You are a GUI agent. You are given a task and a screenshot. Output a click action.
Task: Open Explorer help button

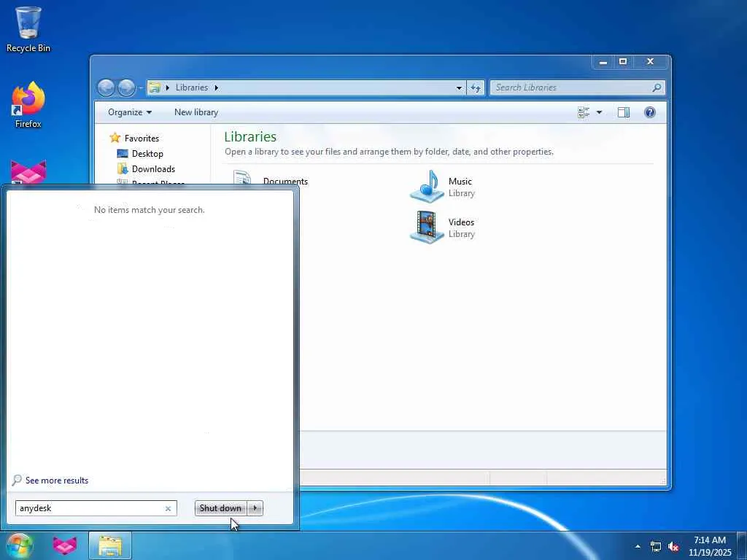pos(650,112)
